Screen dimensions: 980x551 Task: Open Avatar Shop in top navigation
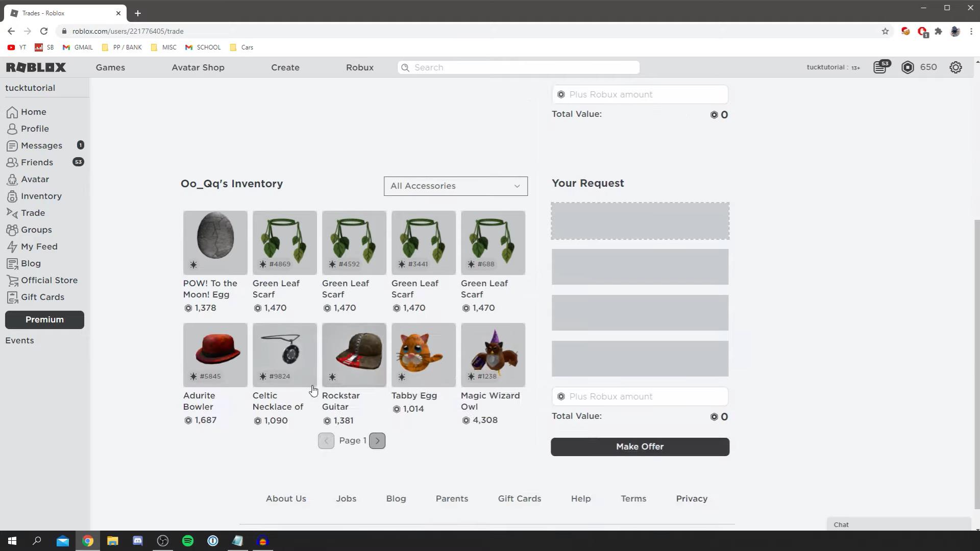pos(198,67)
